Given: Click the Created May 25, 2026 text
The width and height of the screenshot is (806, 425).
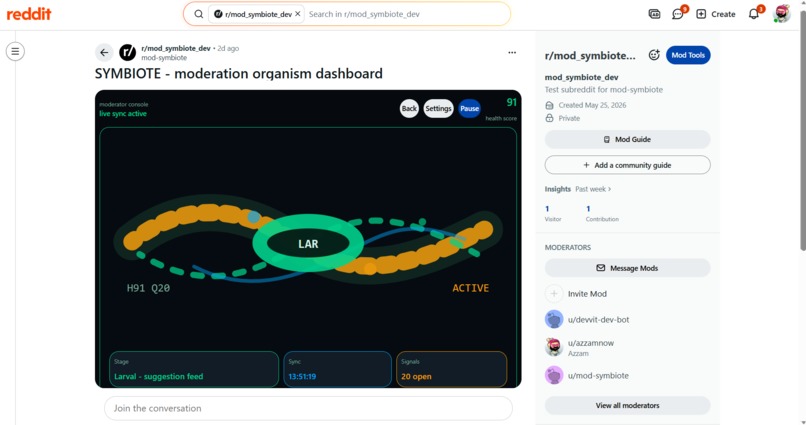Looking at the screenshot, I should (592, 105).
